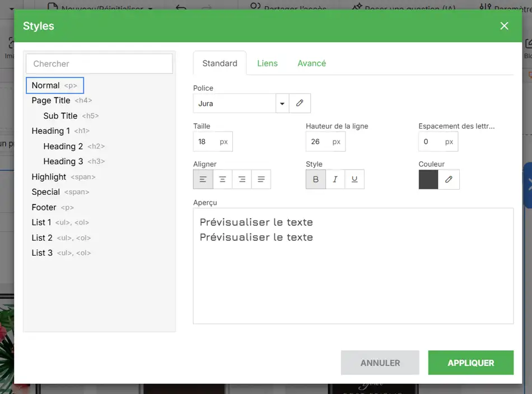Switch to the Standard tab
This screenshot has width=532, height=394.
click(220, 63)
